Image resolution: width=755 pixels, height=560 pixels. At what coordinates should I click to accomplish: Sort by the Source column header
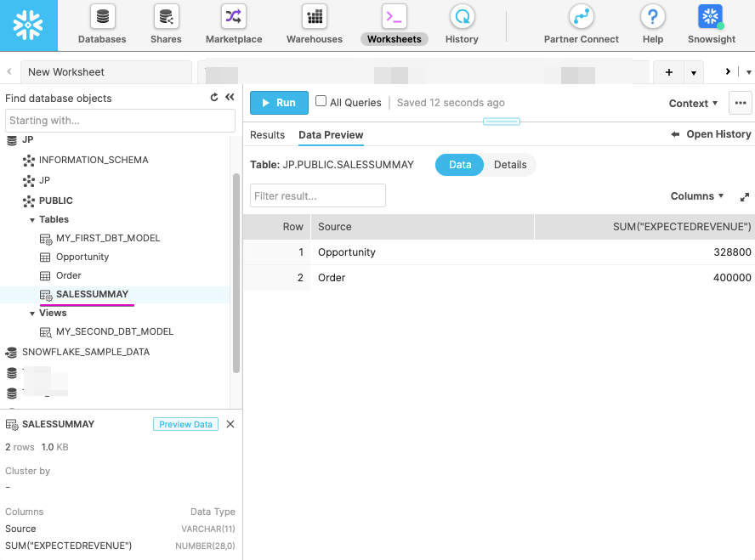tap(423, 227)
